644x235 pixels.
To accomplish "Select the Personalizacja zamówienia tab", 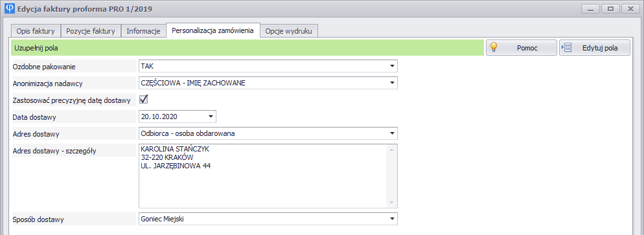I will pos(213,30).
